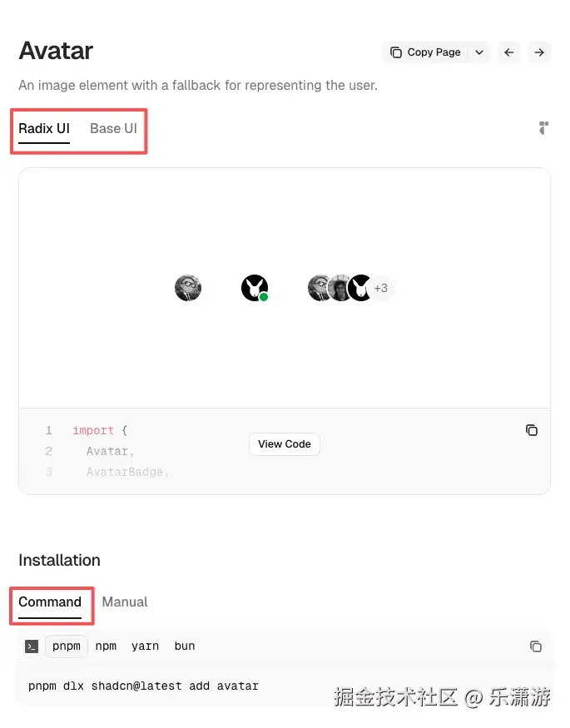
Task: Go to previous page with left arrow
Action: click(509, 52)
